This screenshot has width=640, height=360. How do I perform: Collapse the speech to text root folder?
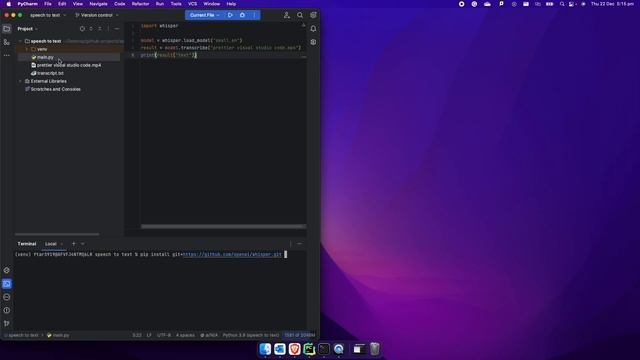pos(20,41)
